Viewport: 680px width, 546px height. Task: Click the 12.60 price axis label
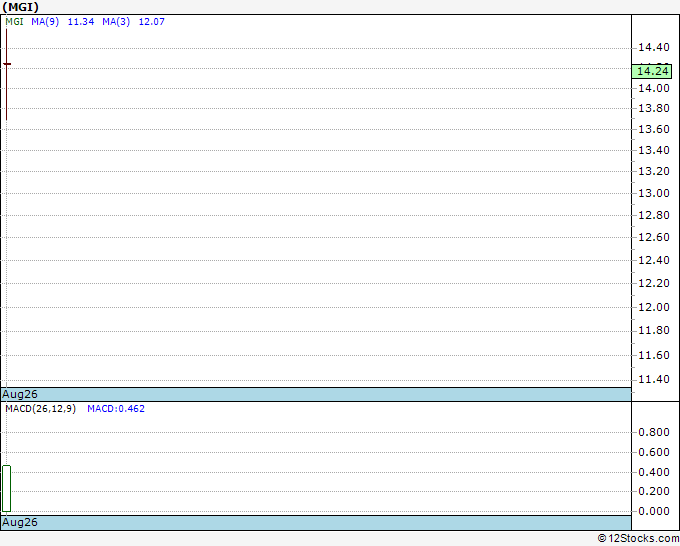654,237
